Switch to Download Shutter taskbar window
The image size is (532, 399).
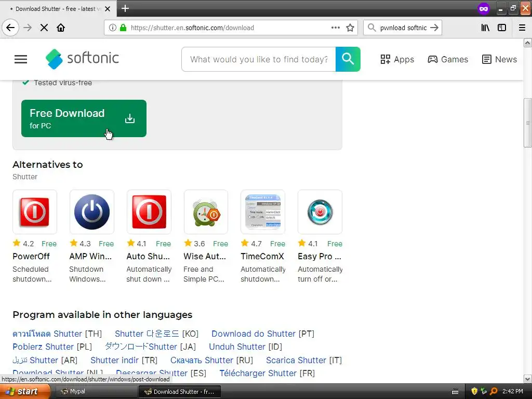tap(179, 392)
